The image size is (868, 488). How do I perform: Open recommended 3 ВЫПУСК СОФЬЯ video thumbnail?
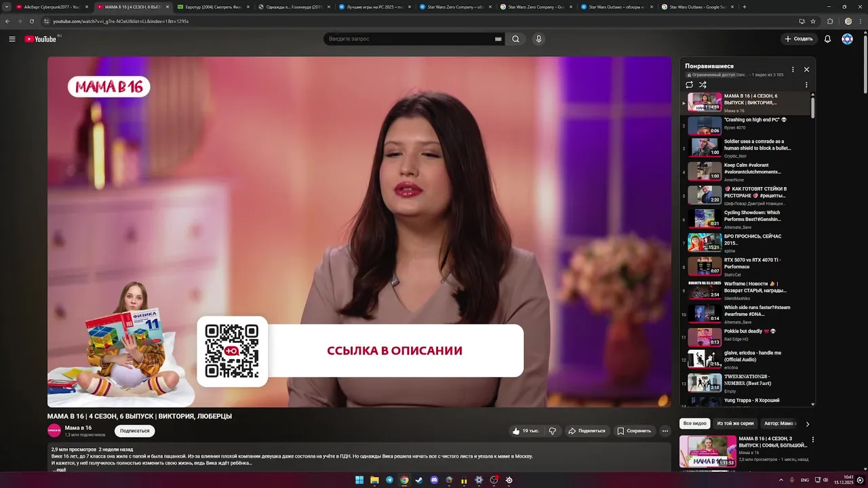(x=708, y=451)
